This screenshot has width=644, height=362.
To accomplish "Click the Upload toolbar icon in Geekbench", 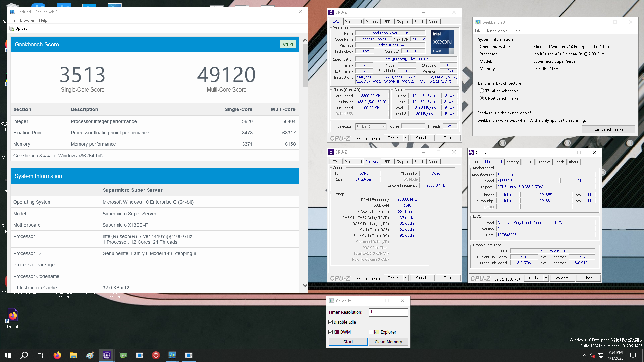I will click(12, 28).
